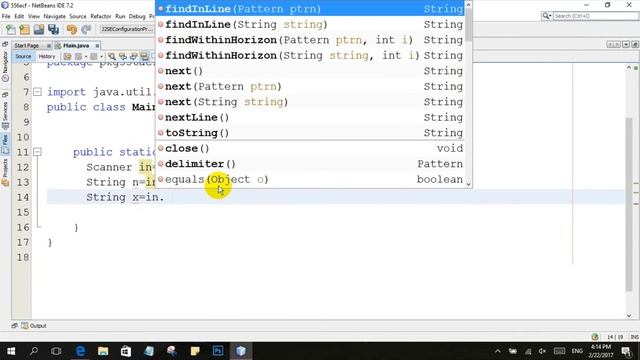
Task: Click the Undo toolbar icon
Action: tap(72, 29)
